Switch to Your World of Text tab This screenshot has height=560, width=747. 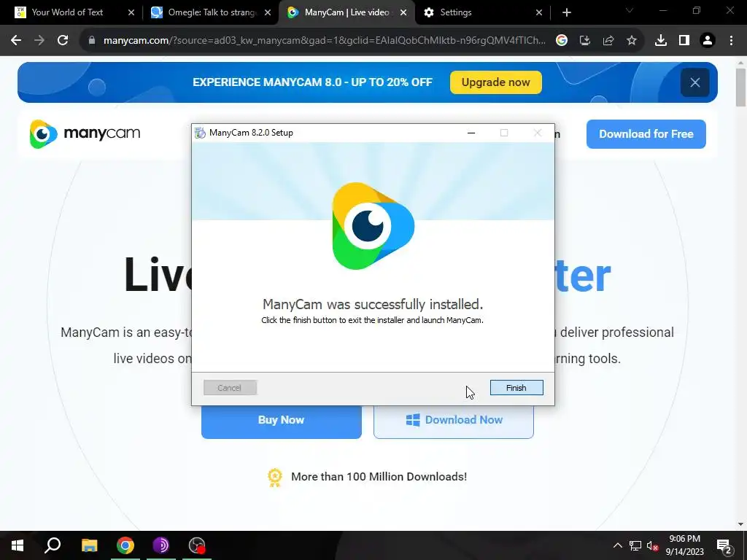66,12
